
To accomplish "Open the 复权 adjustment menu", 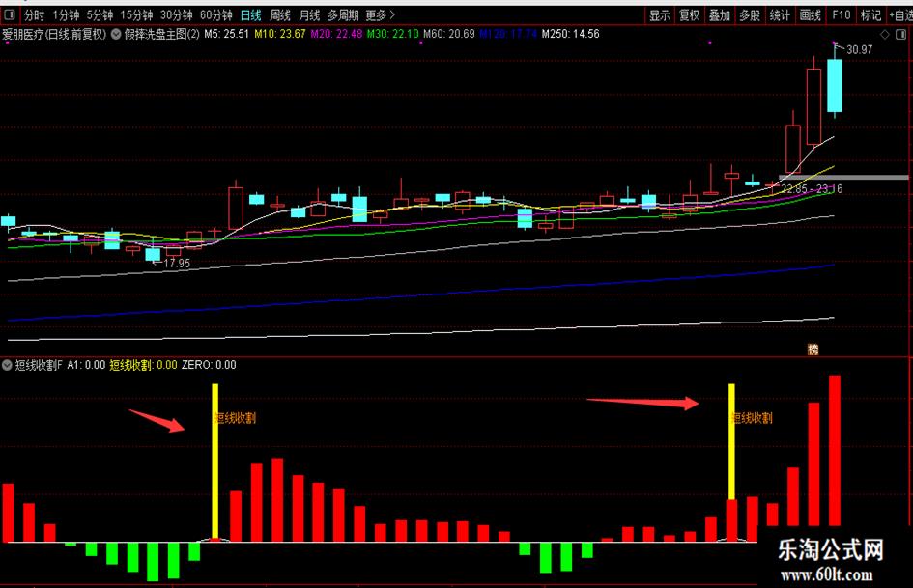I will pos(690,15).
